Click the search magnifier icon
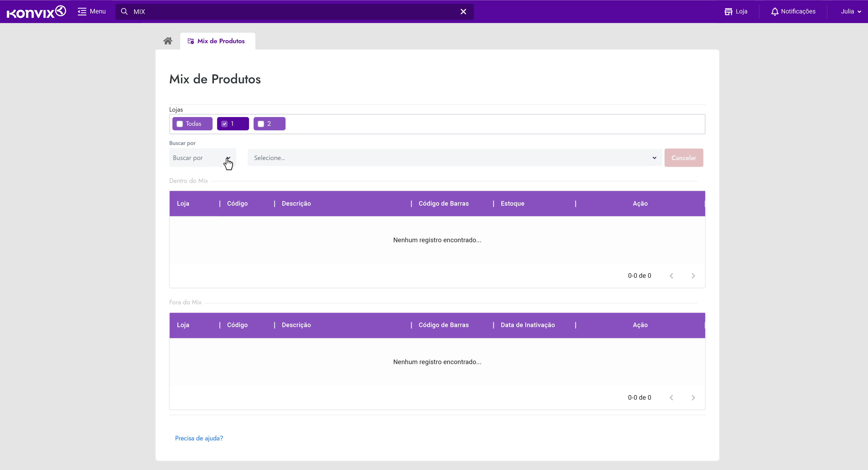The width and height of the screenshot is (868, 470). pyautogui.click(x=124, y=11)
